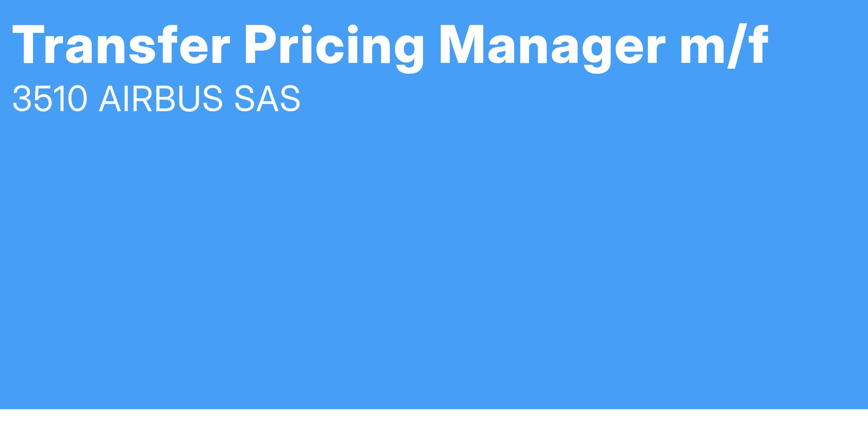
Task: Click the word 'SAS' in the subtitle
Action: point(267,99)
